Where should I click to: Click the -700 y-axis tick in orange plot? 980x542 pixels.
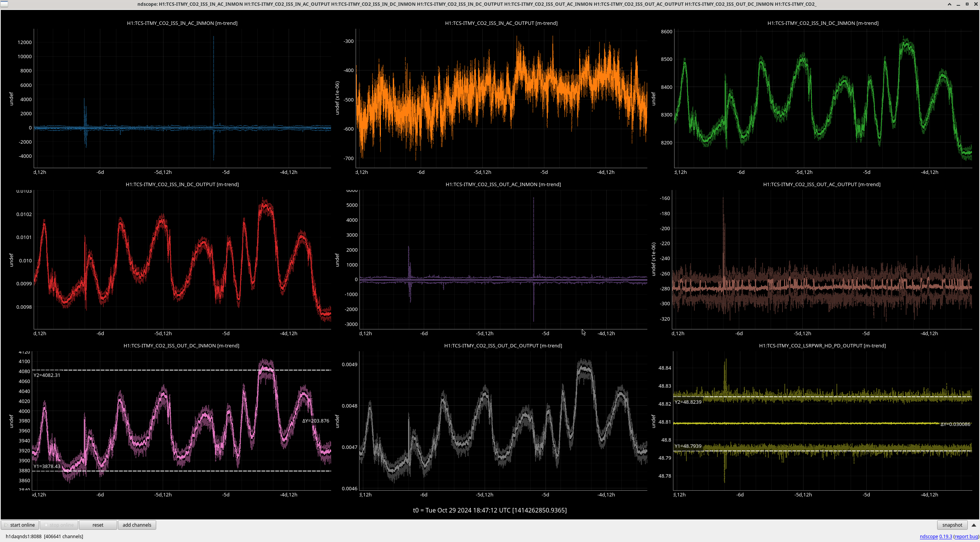click(348, 158)
